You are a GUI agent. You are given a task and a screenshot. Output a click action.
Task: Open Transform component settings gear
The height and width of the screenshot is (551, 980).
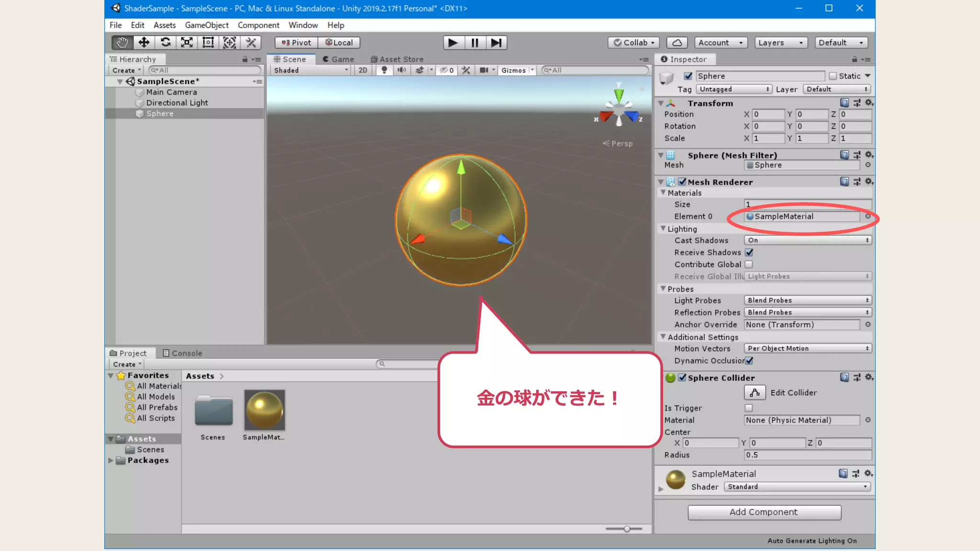click(869, 103)
